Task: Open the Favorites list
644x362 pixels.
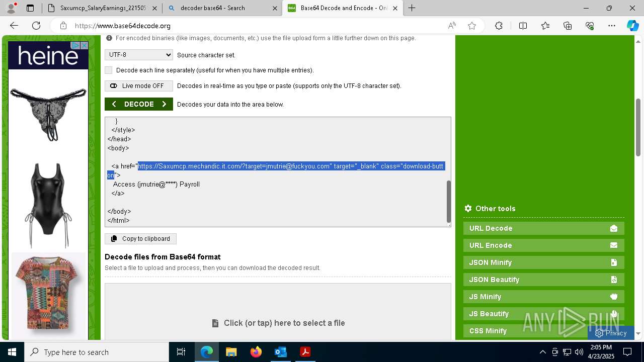Action: pyautogui.click(x=545, y=26)
